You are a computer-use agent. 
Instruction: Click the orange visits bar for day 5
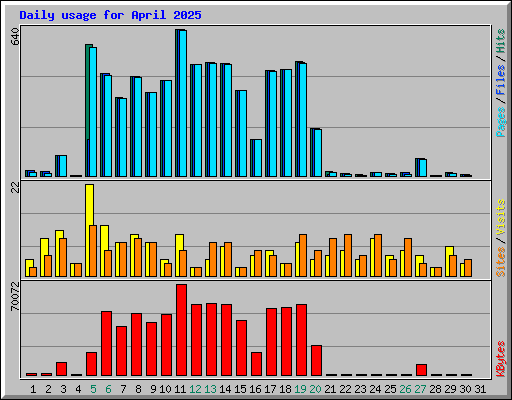93,251
